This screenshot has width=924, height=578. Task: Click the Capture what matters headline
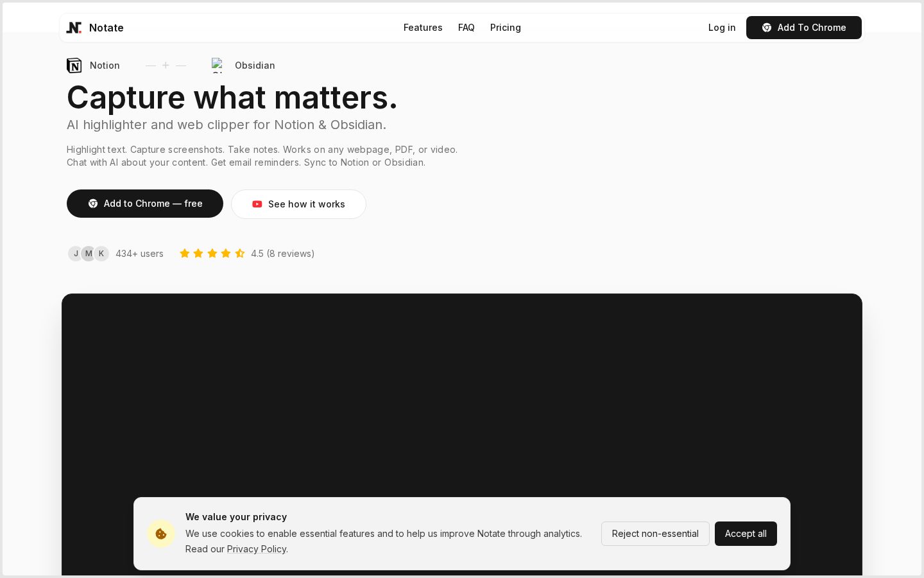coord(232,98)
